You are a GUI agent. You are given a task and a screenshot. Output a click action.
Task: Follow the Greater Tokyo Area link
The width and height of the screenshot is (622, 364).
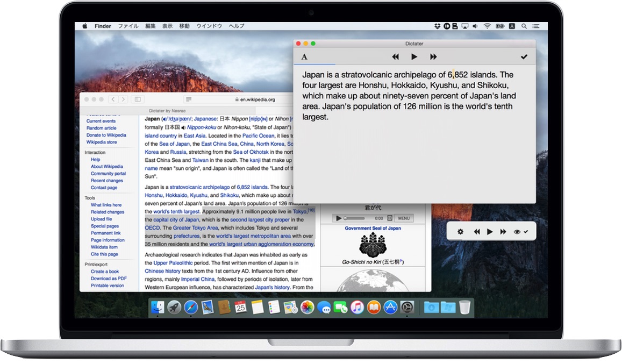click(x=195, y=228)
